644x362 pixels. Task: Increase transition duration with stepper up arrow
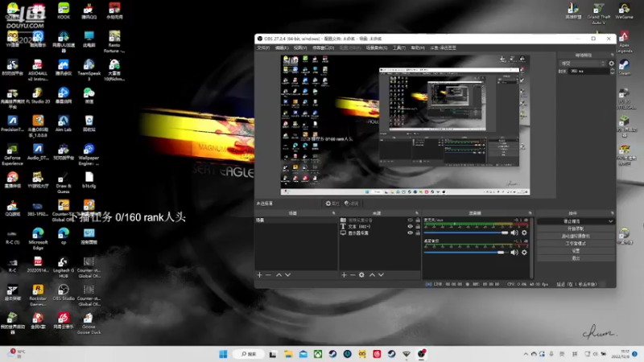pos(613,69)
